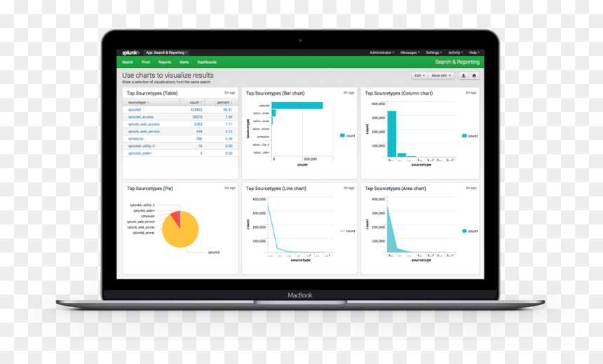This screenshot has width=603, height=364.
Task: Click the tallest column chart bar
Action: point(392,133)
